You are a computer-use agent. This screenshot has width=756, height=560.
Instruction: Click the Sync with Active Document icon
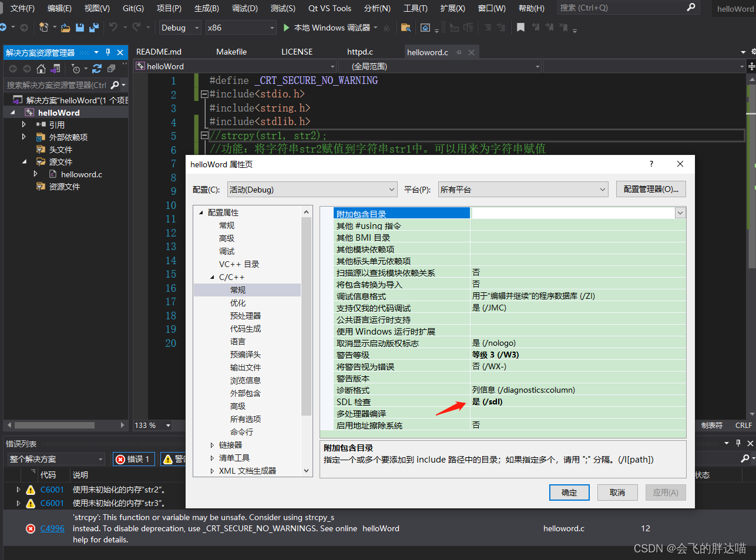pos(55,69)
